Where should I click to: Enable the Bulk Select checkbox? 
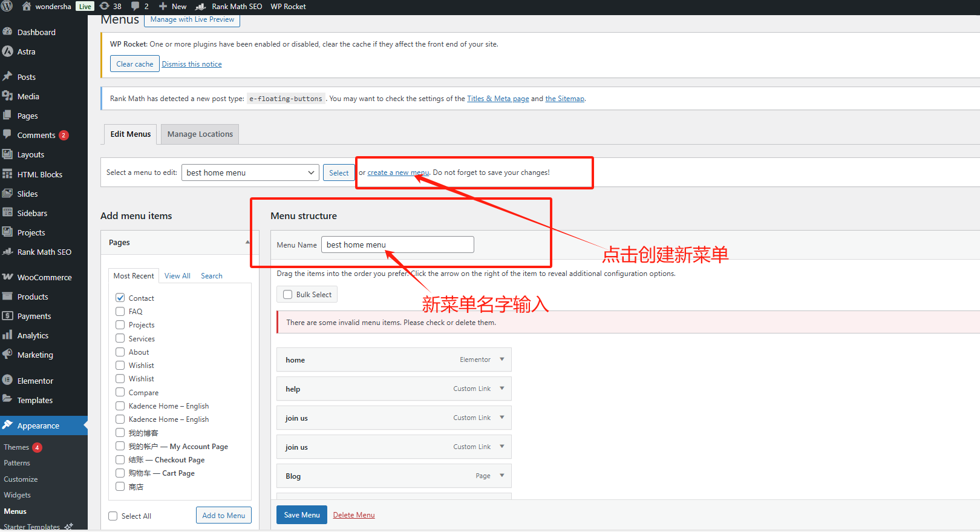click(x=288, y=295)
